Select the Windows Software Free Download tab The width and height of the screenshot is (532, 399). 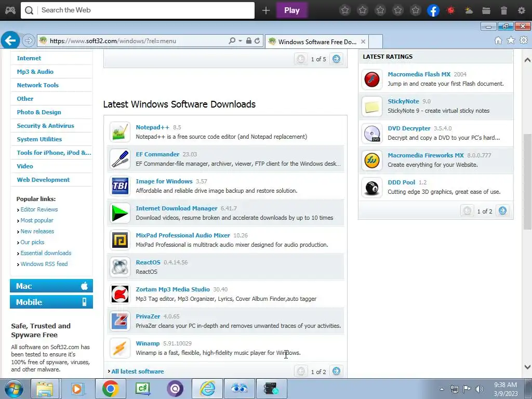pyautogui.click(x=317, y=42)
